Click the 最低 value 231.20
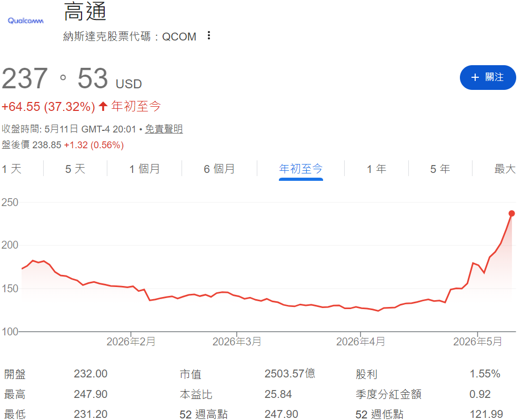This screenshot has height=420, width=522. 91,414
